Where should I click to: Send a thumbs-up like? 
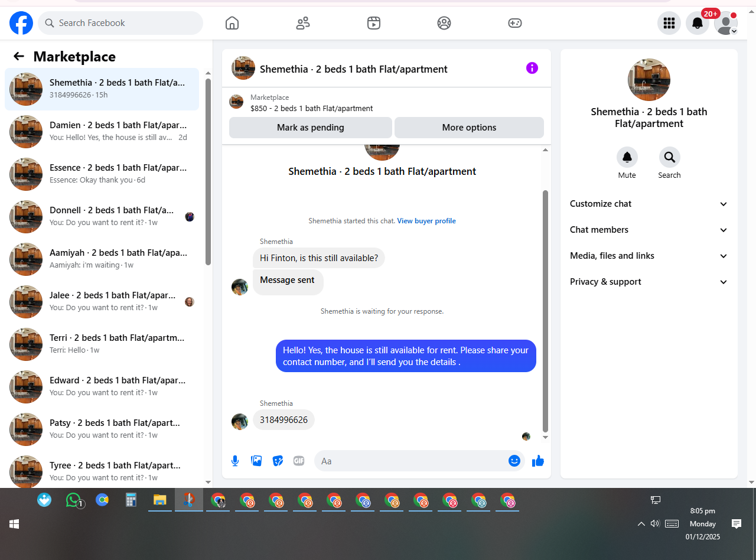(538, 461)
